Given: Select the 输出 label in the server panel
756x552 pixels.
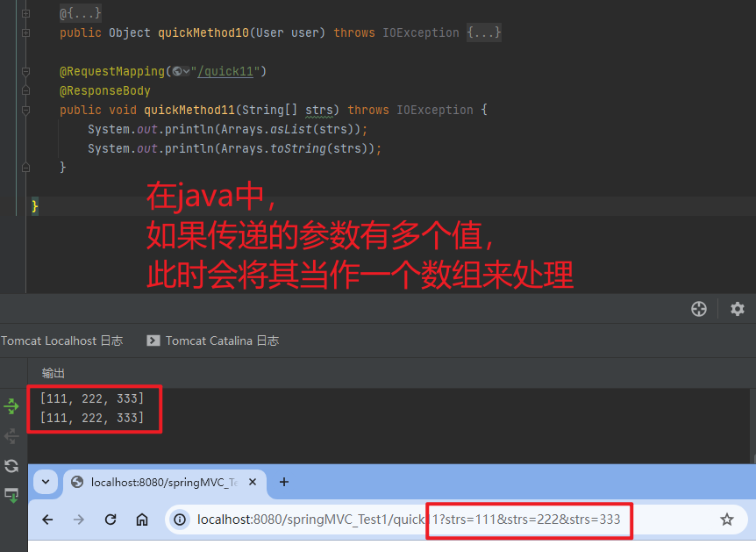Looking at the screenshot, I should click(53, 373).
